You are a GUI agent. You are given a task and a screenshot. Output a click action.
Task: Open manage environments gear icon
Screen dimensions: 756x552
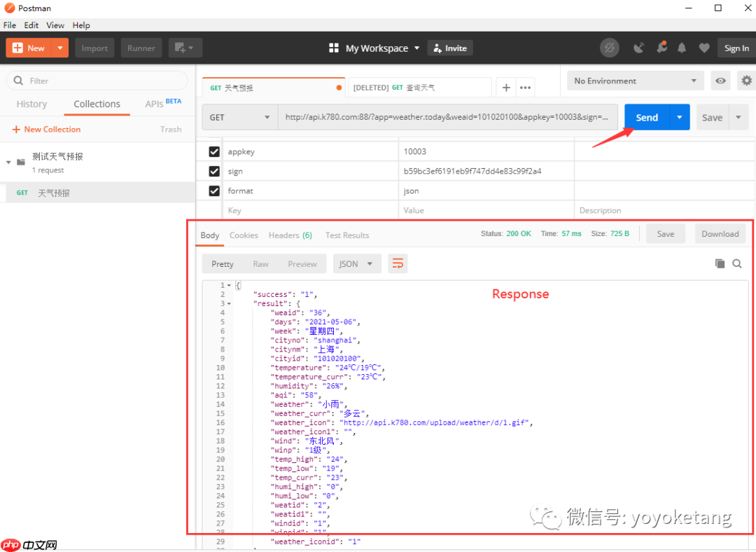tap(746, 81)
